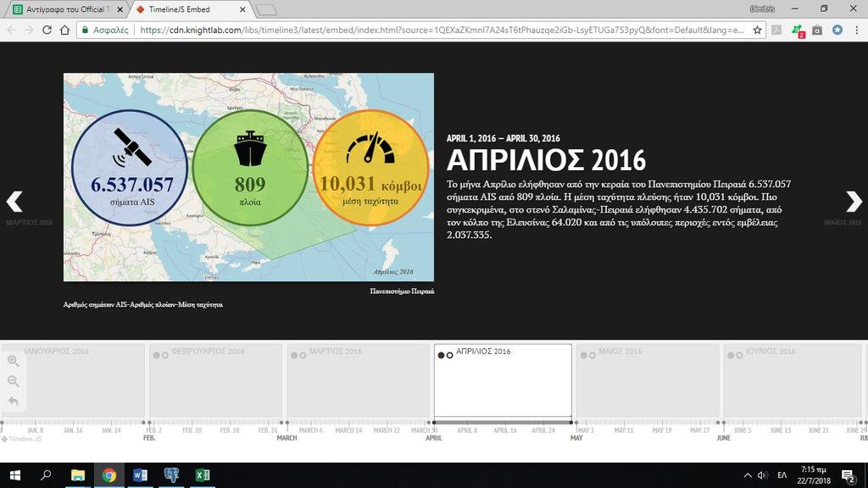Open the Windows Start menu
868x488 pixels.
click(15, 475)
